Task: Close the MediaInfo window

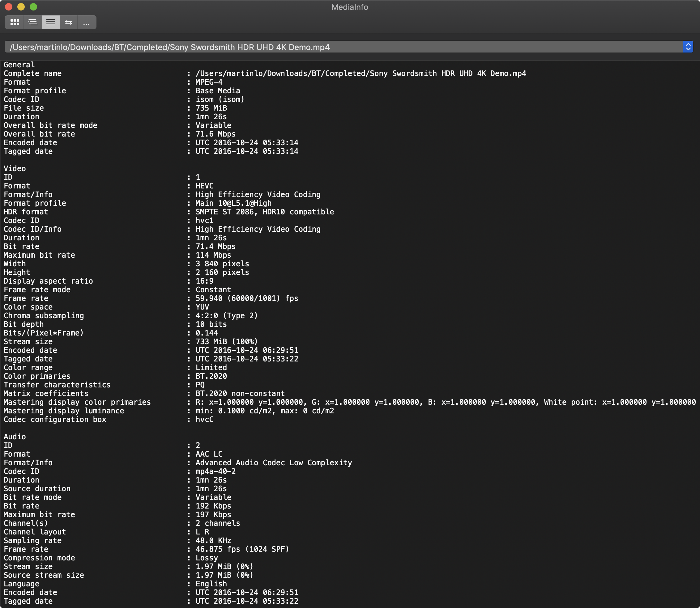Action: 9,7
